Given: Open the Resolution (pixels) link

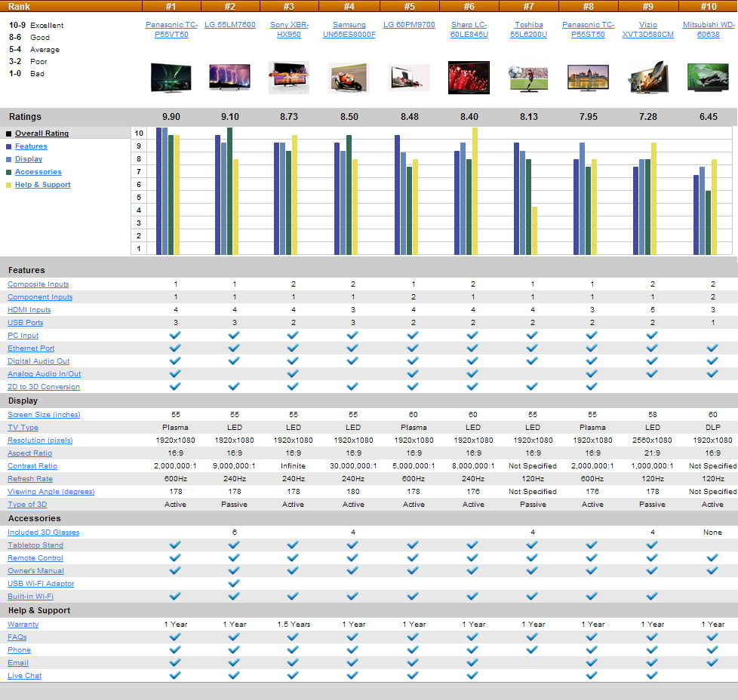Looking at the screenshot, I should pyautogui.click(x=40, y=441).
